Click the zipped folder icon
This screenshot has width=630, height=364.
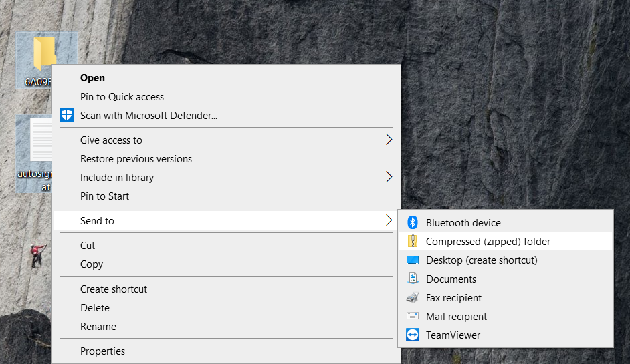pos(413,242)
